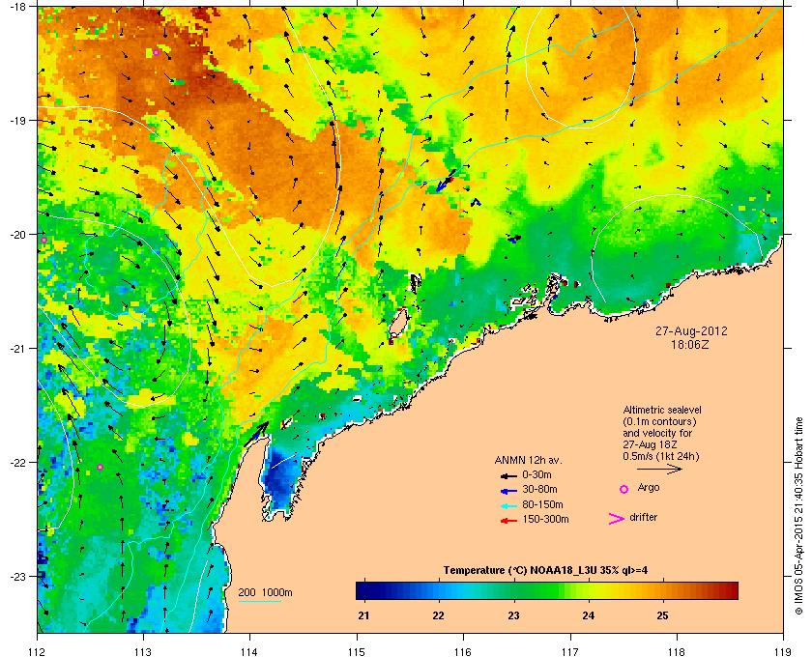
Task: Click the 'drifter' legend label
Action: pos(644,517)
